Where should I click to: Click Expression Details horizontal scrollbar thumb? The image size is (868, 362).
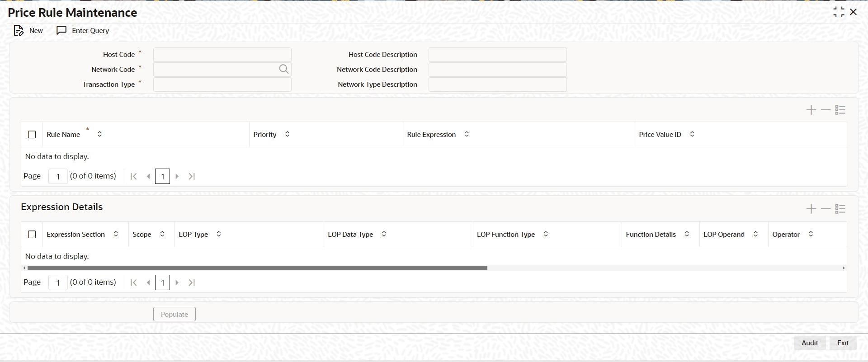click(x=257, y=268)
